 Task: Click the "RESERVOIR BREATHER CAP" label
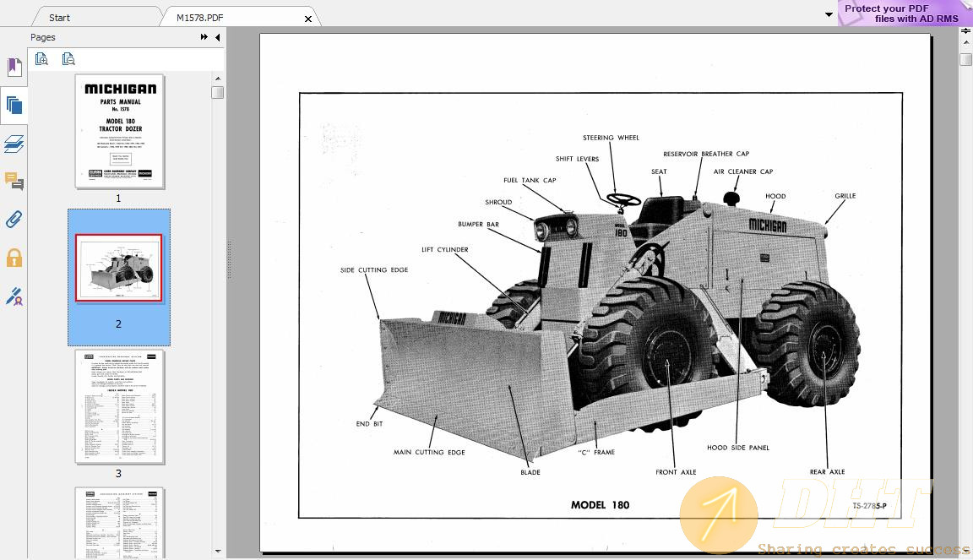[706, 154]
